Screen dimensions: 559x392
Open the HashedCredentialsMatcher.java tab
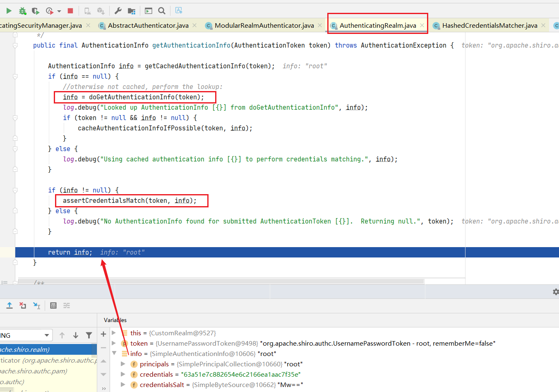[489, 26]
